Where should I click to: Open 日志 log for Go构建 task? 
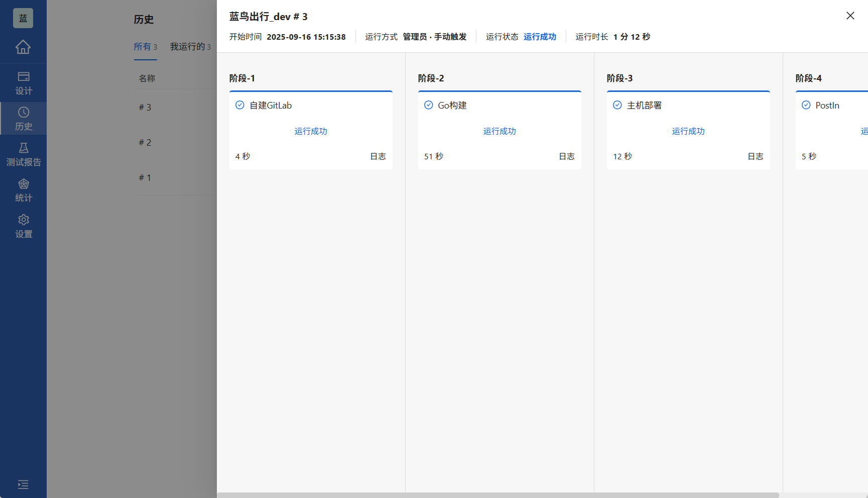click(x=567, y=156)
